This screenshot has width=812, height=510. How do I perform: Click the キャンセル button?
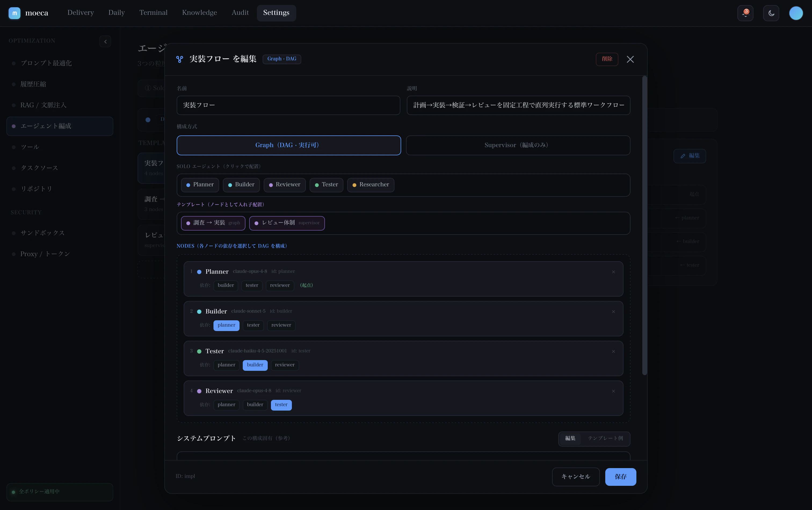click(x=576, y=477)
